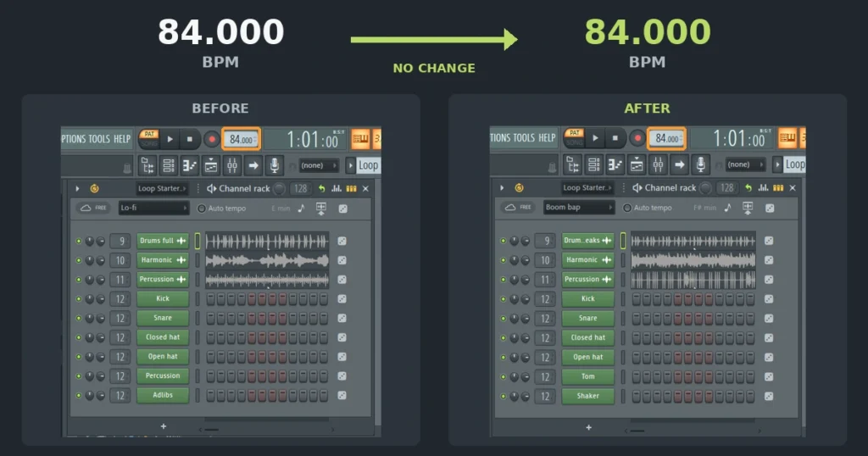
Task: Mute the Adlibs channel green LED
Action: (x=79, y=395)
